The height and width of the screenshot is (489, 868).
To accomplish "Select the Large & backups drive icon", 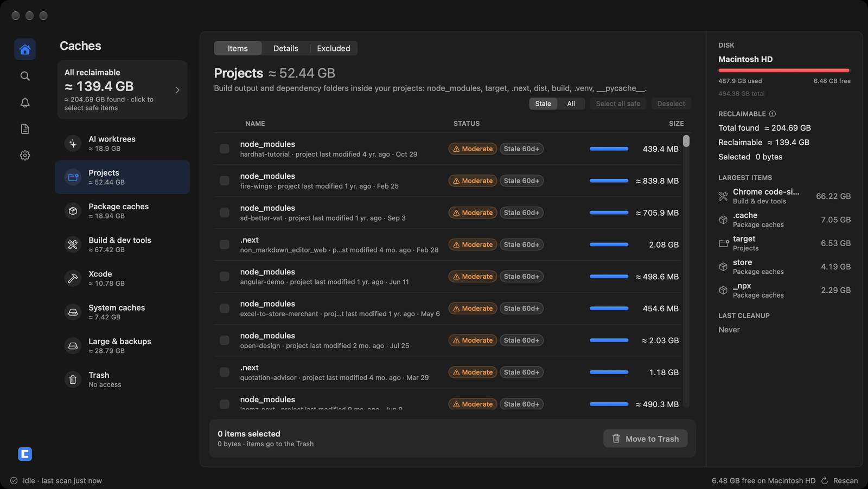I will coord(73,345).
